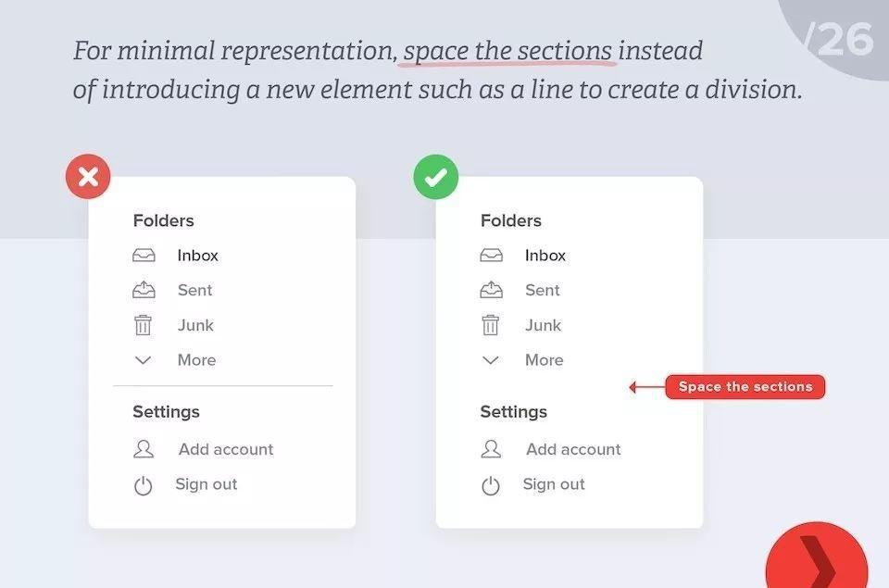
Task: Click the red next arrow button
Action: [x=817, y=560]
